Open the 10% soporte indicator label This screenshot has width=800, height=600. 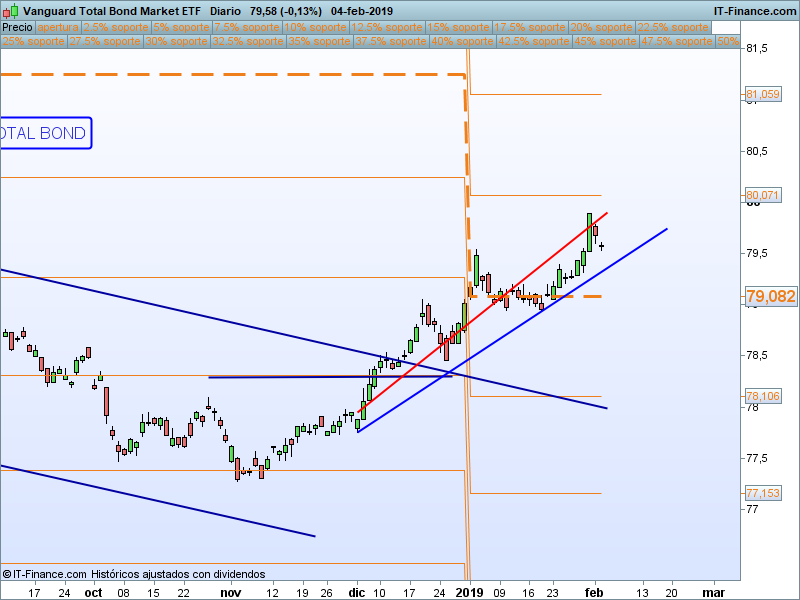pyautogui.click(x=317, y=27)
